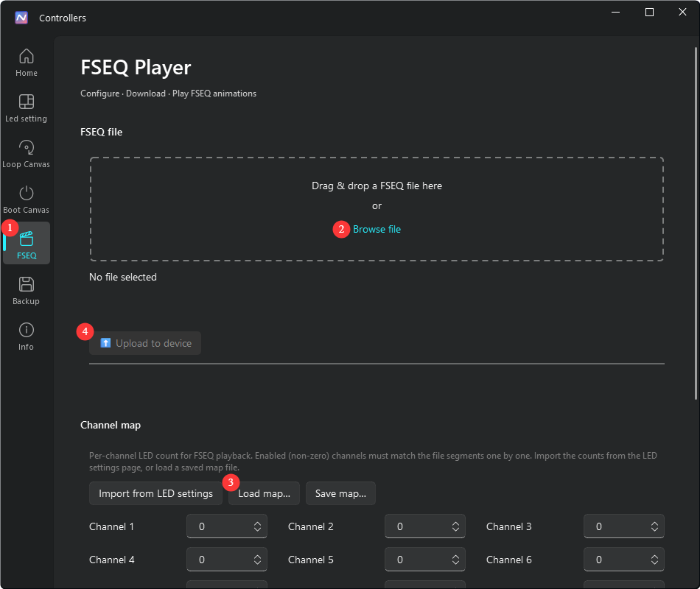Viewport: 700px width, 589px height.
Task: Click the Load map... button
Action: click(265, 493)
